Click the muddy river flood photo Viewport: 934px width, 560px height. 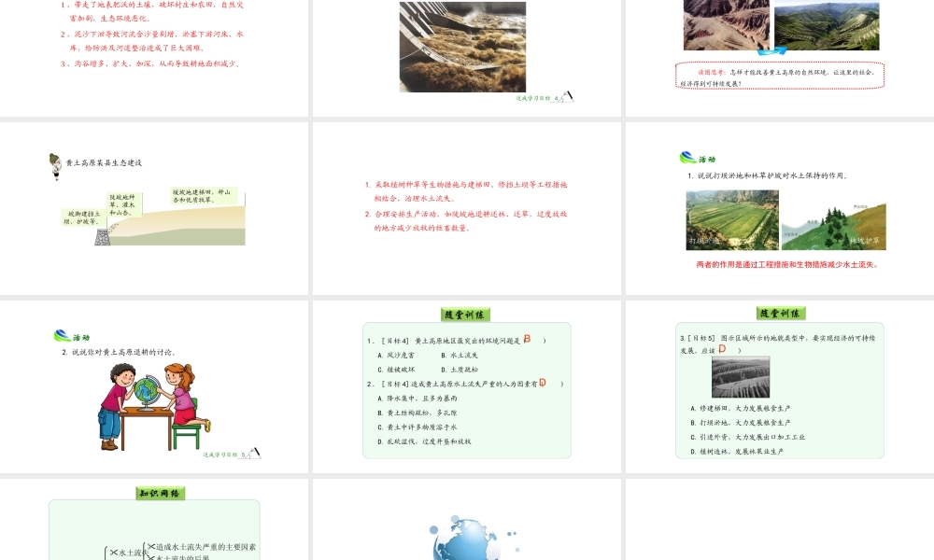coord(462,47)
